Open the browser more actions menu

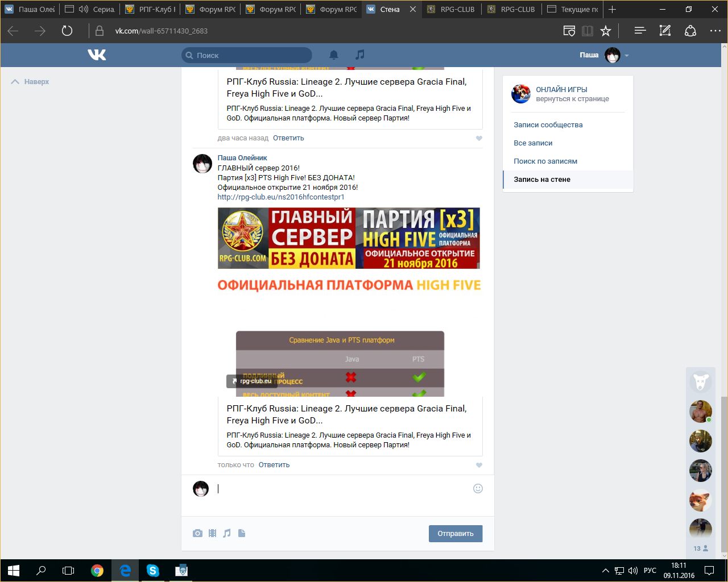click(x=715, y=31)
